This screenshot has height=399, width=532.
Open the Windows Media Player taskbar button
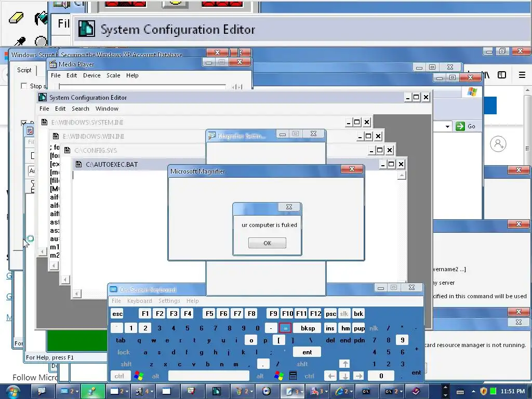tap(267, 391)
